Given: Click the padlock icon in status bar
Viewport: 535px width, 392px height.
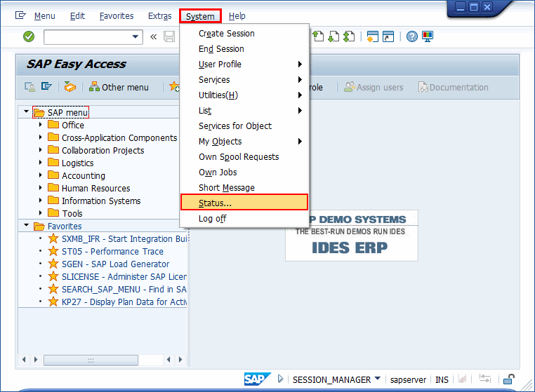Looking at the screenshot, I should 509,379.
